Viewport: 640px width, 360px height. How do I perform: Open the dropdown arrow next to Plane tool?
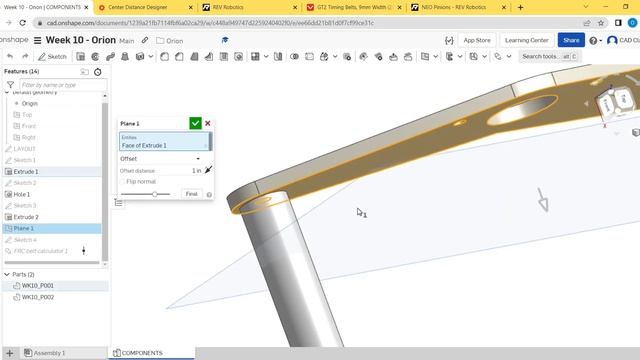pos(436,56)
